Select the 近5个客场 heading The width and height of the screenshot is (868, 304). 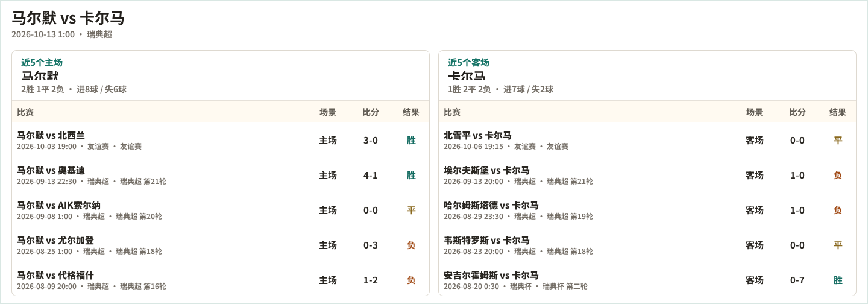coord(468,62)
